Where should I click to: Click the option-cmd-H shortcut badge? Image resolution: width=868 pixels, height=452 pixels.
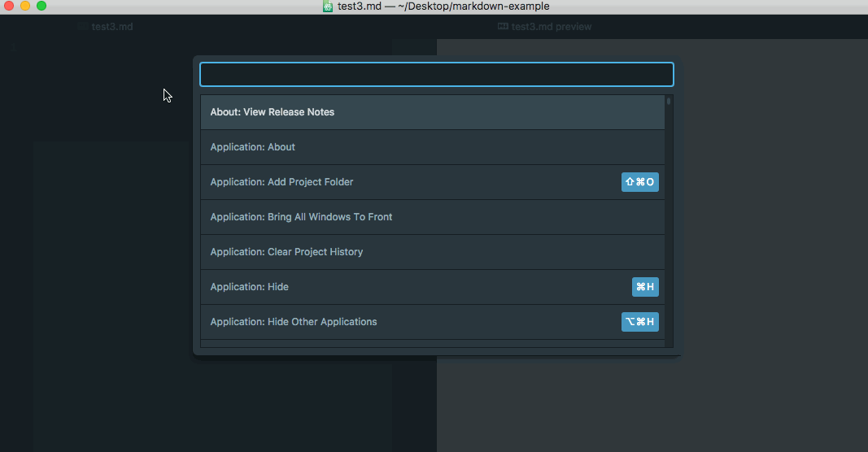pos(640,322)
